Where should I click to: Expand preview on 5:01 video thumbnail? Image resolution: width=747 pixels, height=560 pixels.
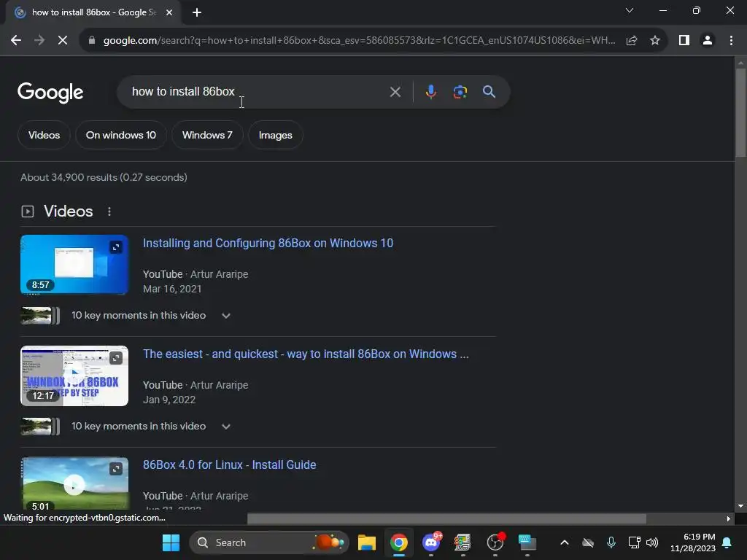tap(116, 469)
